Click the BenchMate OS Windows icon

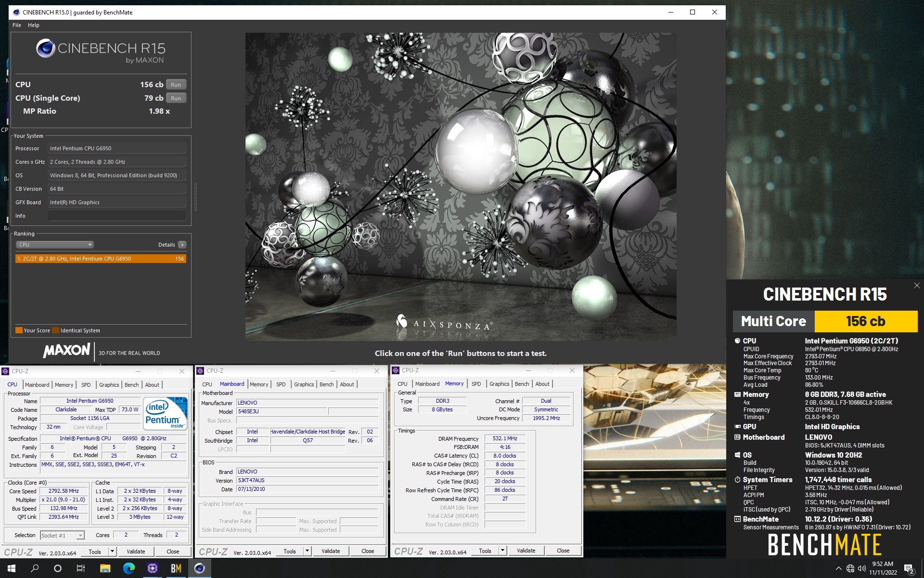pos(737,455)
